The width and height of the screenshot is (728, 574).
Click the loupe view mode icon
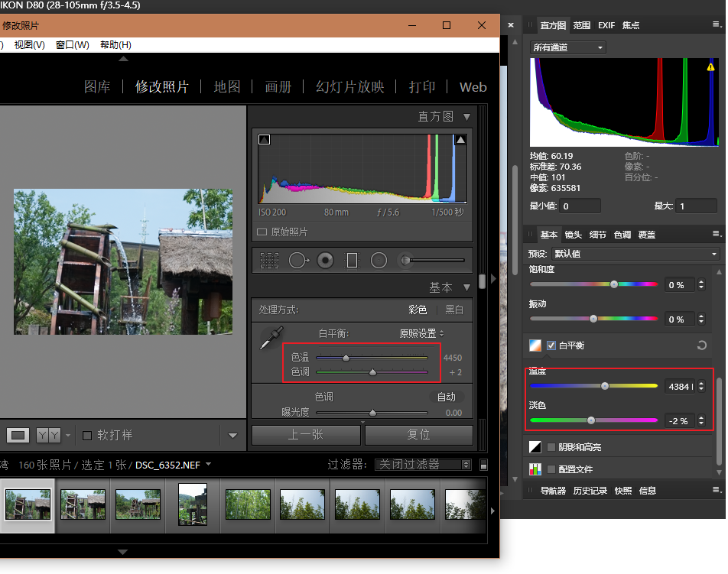pos(19,435)
